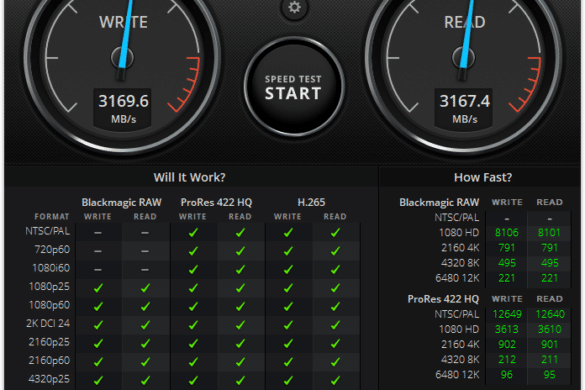Click ProRes 422 HQ 1080 HD read value 3610
585x390 pixels.
click(x=550, y=329)
